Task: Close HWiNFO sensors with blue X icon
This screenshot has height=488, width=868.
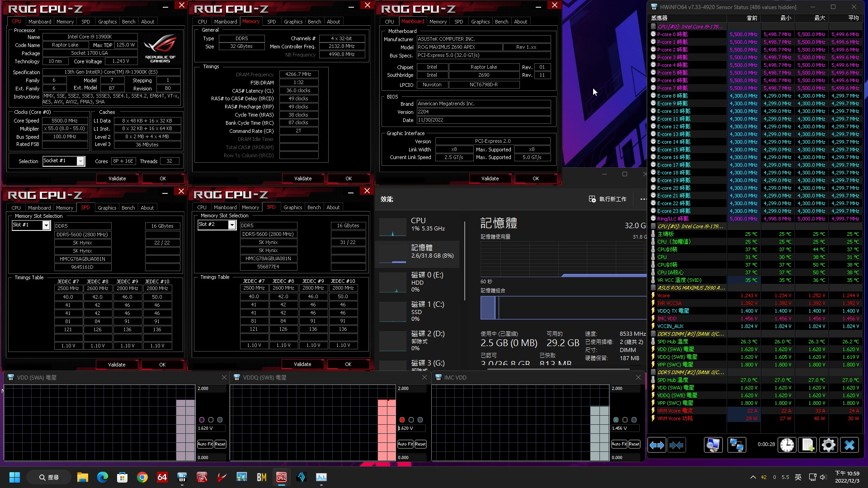Action: [x=849, y=446]
